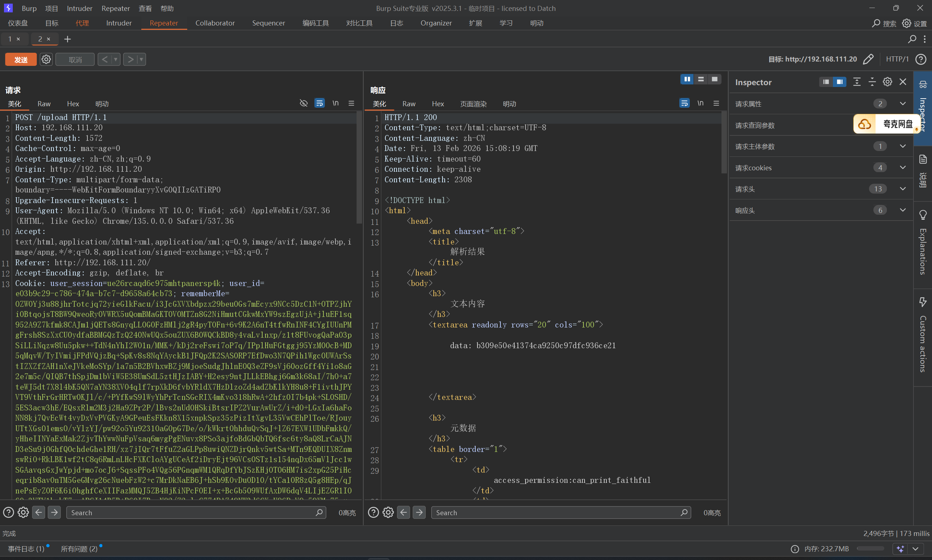Image resolution: width=932 pixels, height=560 pixels.
Task: Toggle show non-printable \n in response
Action: point(700,103)
